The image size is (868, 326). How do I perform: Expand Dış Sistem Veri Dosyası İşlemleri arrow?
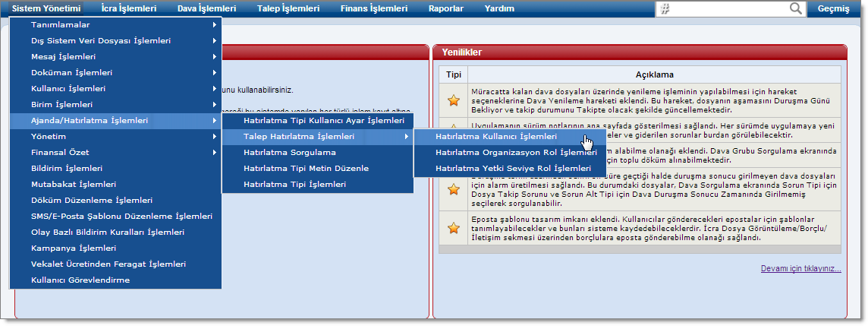(214, 40)
